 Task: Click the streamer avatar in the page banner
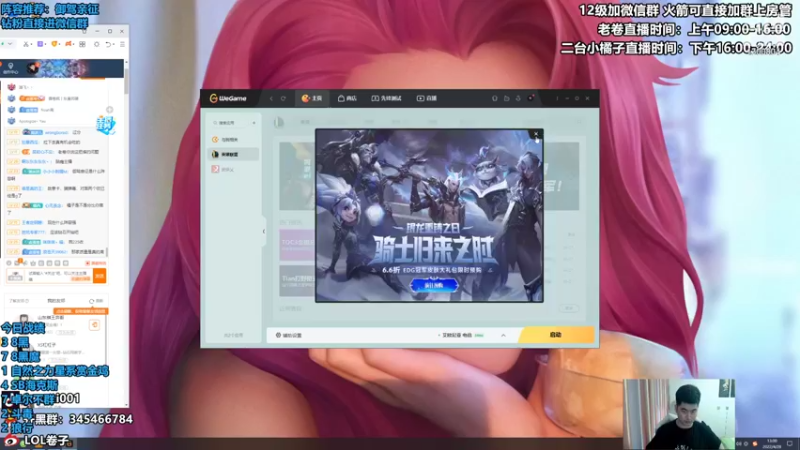(x=33, y=68)
